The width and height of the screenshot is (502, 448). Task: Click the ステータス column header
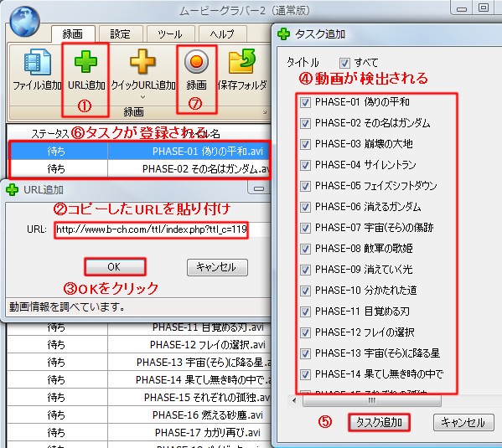(50, 134)
